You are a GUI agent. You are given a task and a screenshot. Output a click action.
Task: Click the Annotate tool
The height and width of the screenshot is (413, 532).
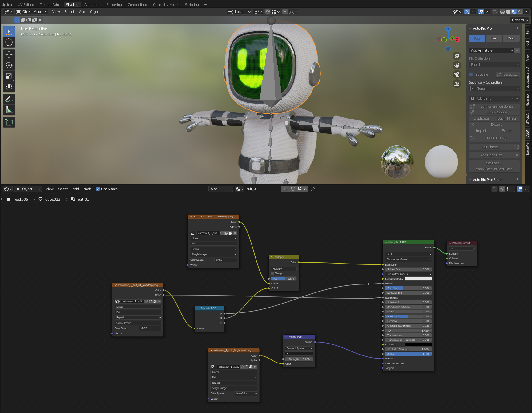[x=9, y=98]
